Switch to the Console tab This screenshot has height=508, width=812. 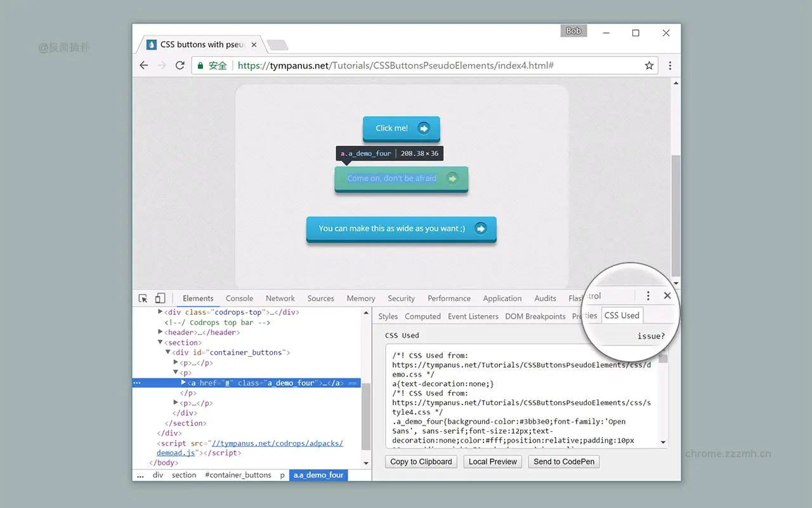(239, 298)
